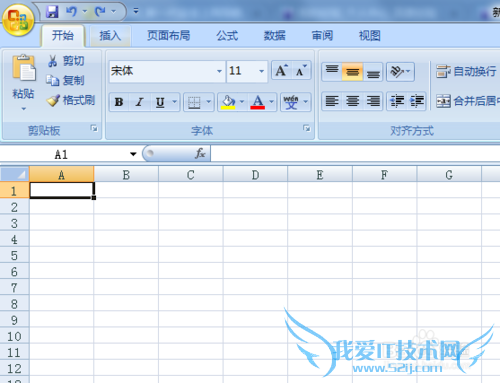Cut selection with 剪切
The image size is (500, 383).
[66, 61]
